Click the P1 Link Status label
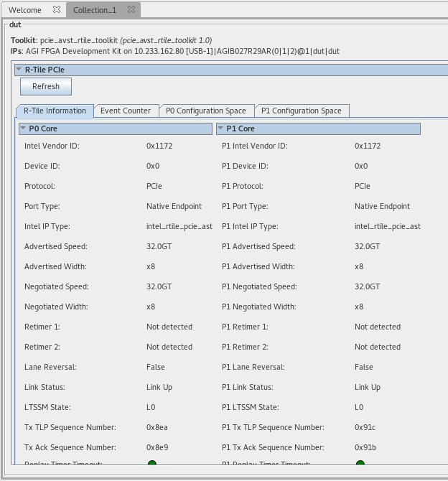Image resolution: width=448 pixels, height=481 pixels. (247, 387)
